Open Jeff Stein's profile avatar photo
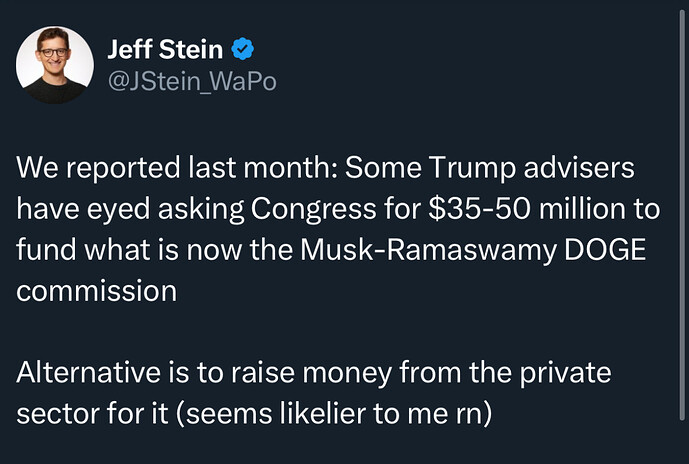Image resolution: width=689 pixels, height=464 pixels. click(x=54, y=63)
